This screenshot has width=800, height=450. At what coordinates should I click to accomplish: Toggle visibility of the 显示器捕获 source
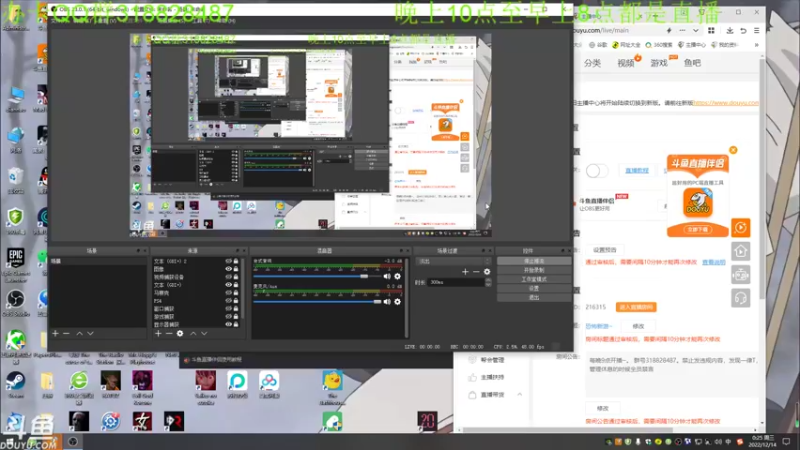tap(229, 324)
